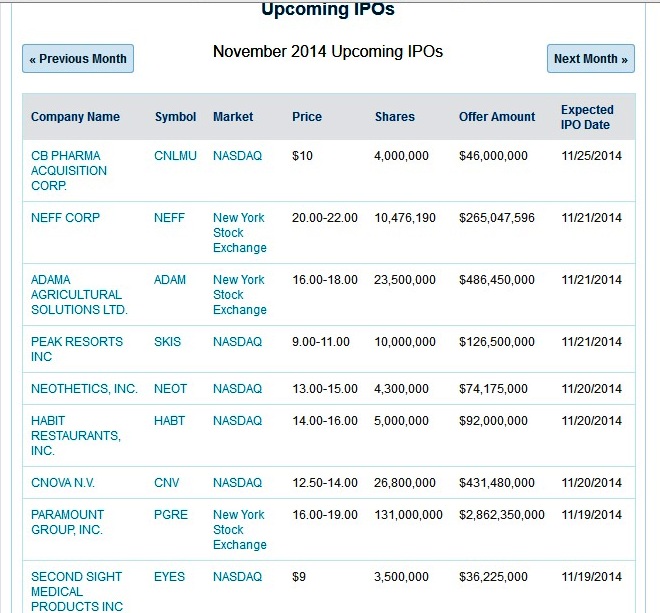The width and height of the screenshot is (660, 613).
Task: Select the 9.00-11.00 price cell
Action: (321, 341)
